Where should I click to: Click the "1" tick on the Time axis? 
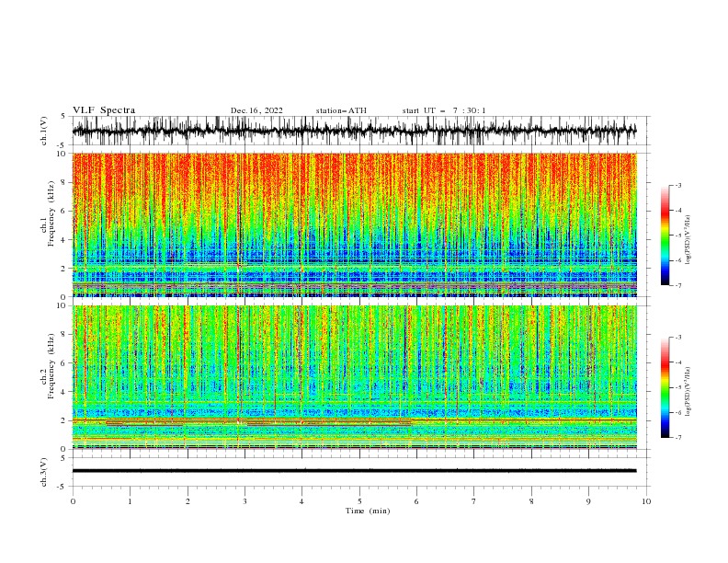130,501
